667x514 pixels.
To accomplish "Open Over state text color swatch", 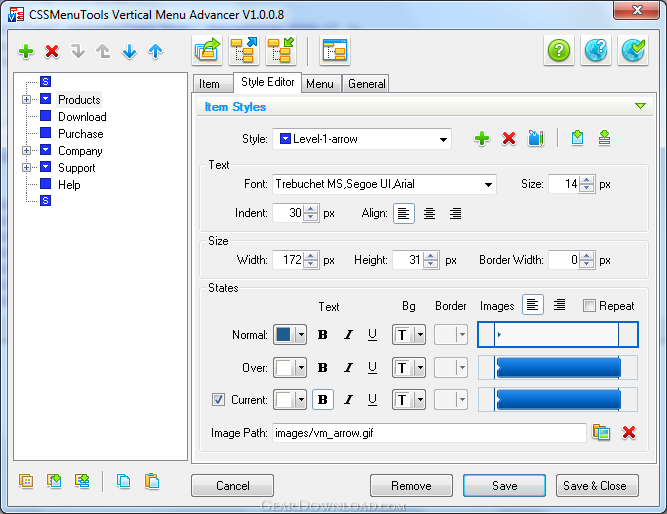I will [x=290, y=368].
